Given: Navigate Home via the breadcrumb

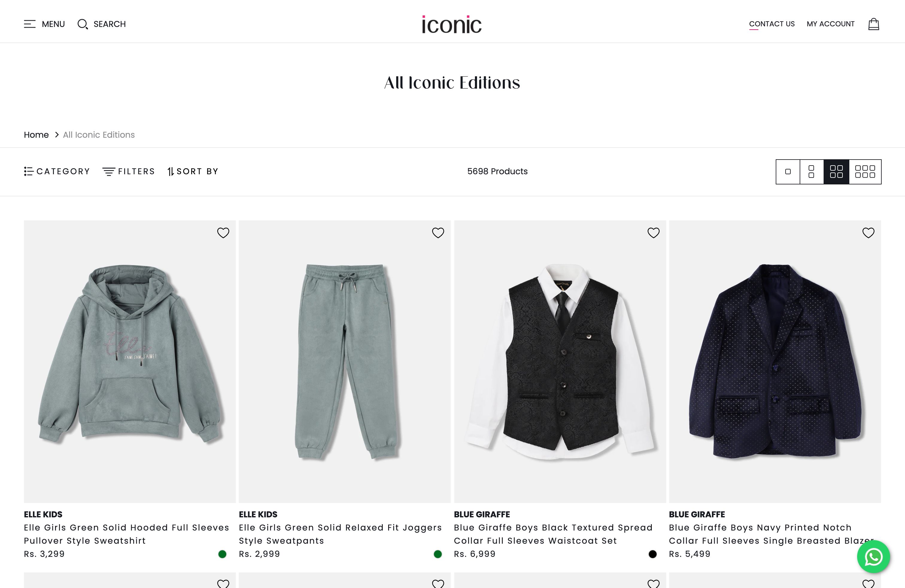Looking at the screenshot, I should click(36, 135).
